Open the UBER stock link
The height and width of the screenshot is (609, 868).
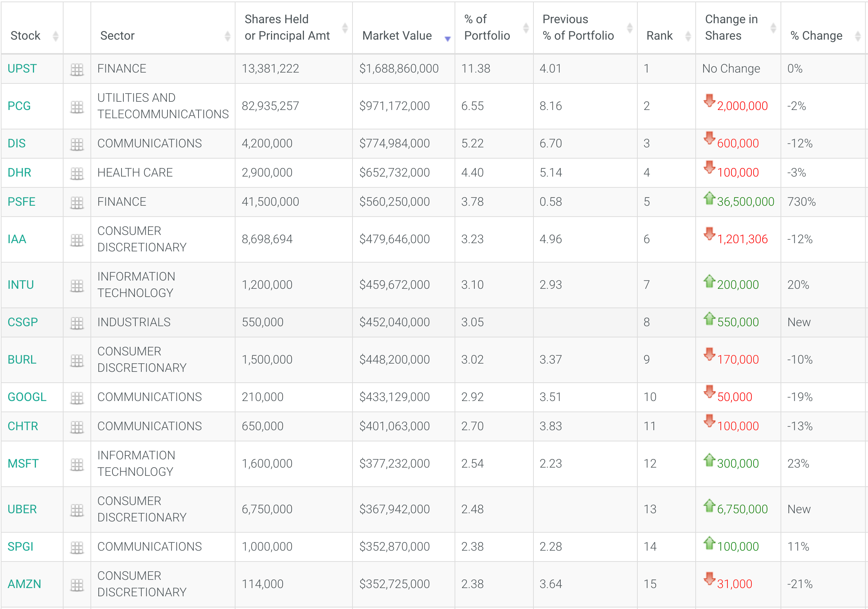point(22,509)
